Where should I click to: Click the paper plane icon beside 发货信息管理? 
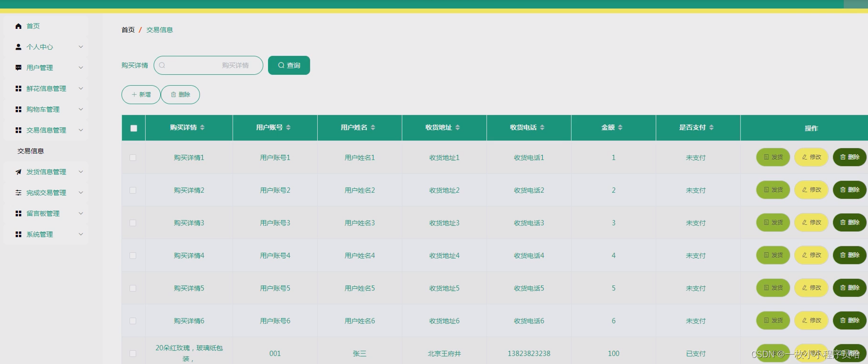tap(18, 172)
